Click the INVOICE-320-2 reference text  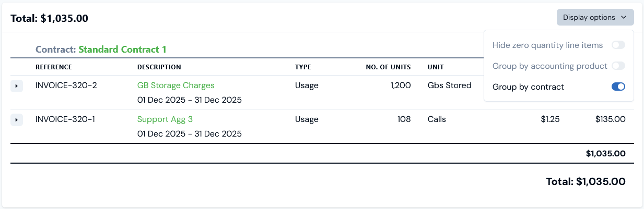pyautogui.click(x=66, y=85)
